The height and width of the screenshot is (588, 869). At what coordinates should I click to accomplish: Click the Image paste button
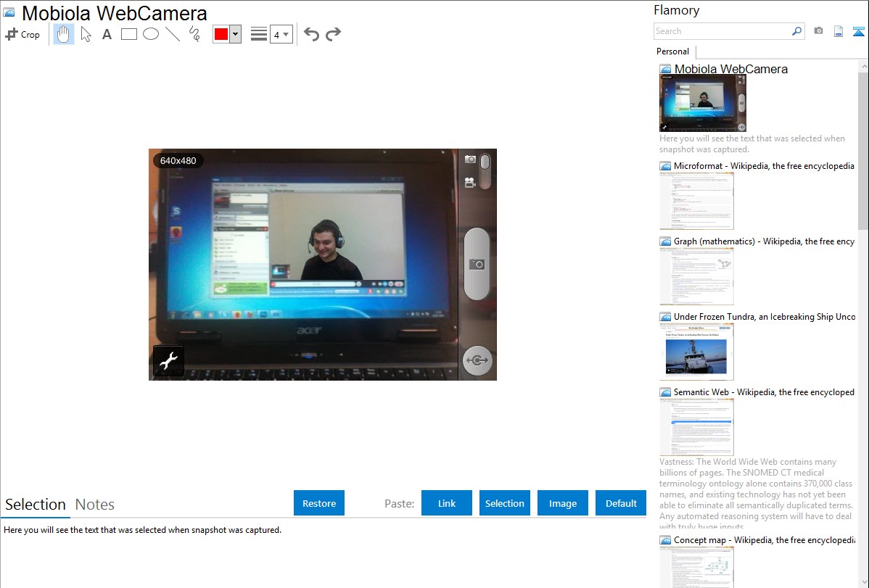[x=562, y=503]
